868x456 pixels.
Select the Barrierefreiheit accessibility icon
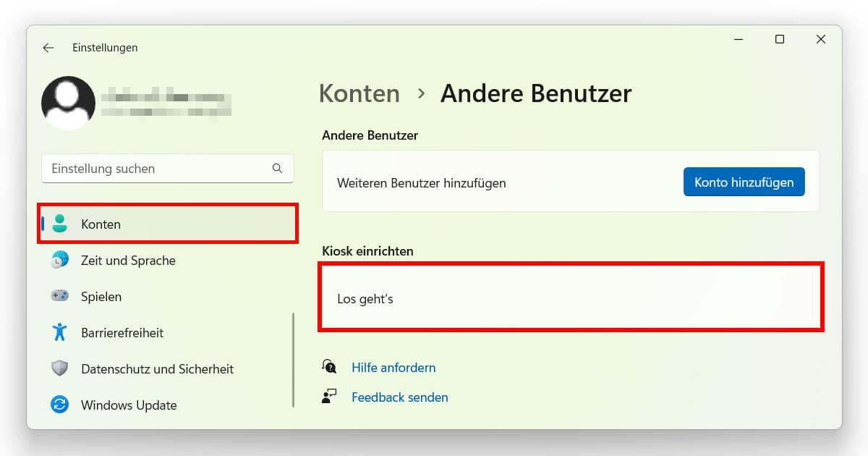59,332
